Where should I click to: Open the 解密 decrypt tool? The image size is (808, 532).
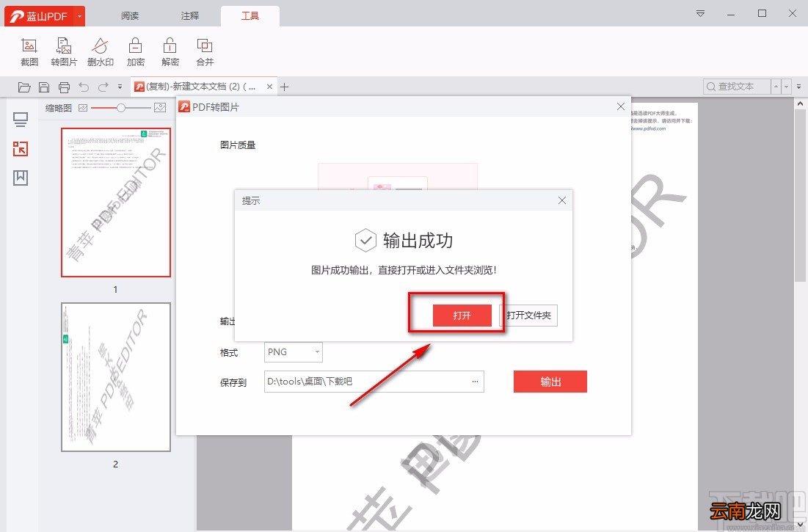[170, 52]
